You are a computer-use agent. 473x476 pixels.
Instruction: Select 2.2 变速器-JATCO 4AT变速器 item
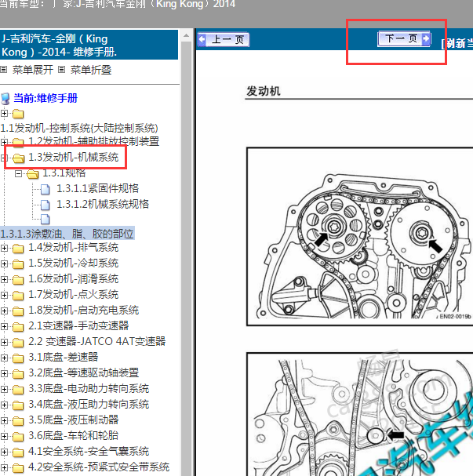[97, 341]
